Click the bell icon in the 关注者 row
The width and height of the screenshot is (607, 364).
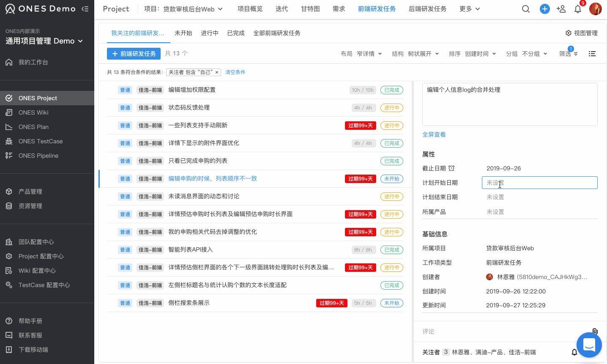pos(574,352)
